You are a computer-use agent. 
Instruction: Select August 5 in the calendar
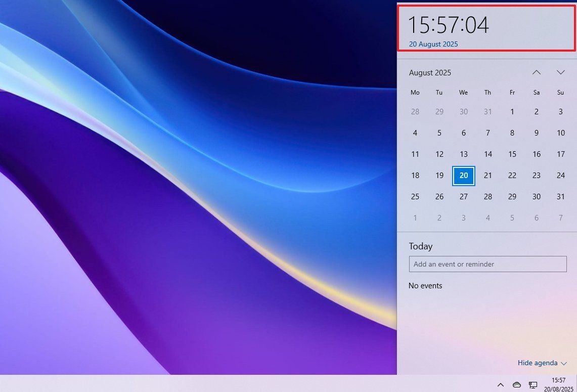pyautogui.click(x=439, y=133)
